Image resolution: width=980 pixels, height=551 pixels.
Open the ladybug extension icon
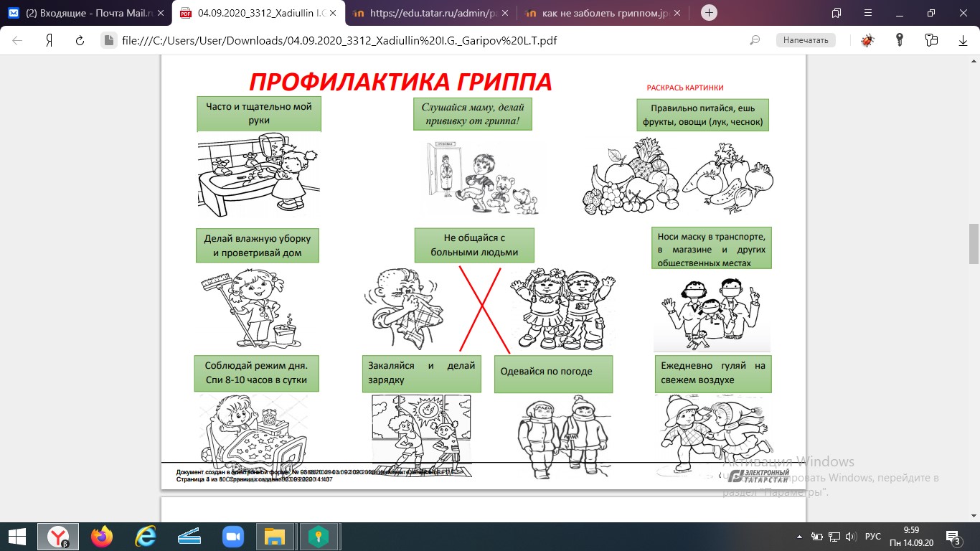pos(867,40)
